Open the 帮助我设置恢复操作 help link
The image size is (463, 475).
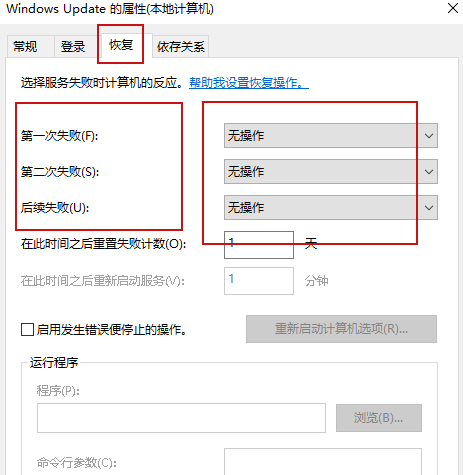[249, 83]
